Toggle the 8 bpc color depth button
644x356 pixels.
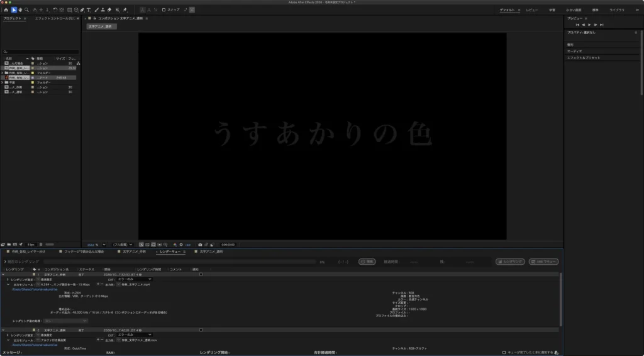[x=31, y=244]
